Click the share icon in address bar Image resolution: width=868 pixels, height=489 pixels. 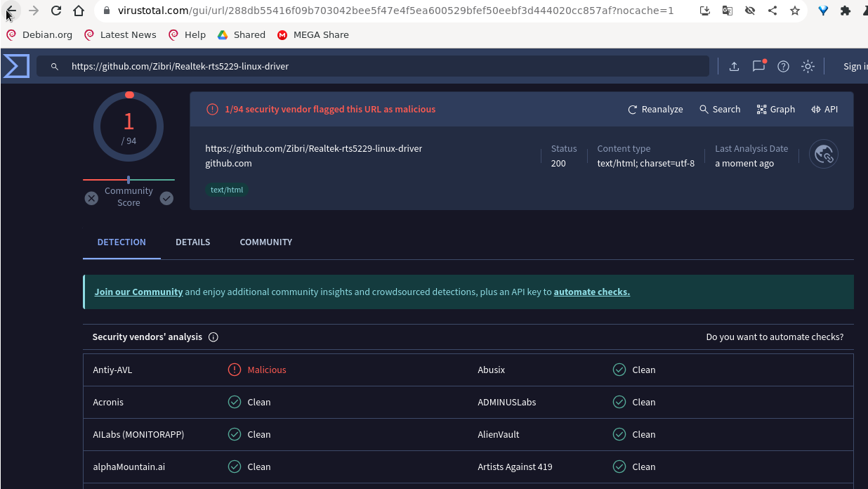(x=772, y=11)
